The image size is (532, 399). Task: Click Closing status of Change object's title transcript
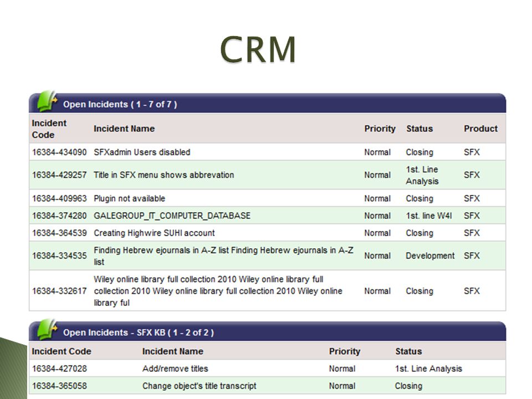pos(408,386)
